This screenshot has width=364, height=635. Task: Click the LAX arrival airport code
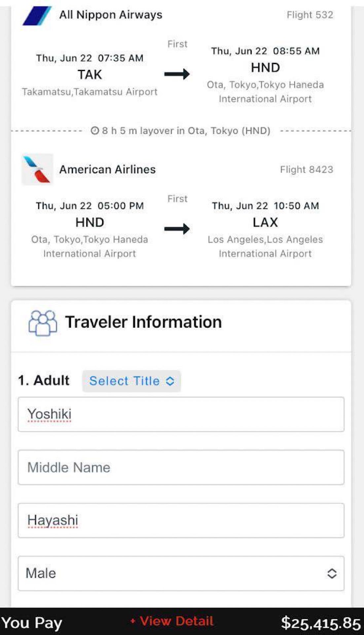265,222
